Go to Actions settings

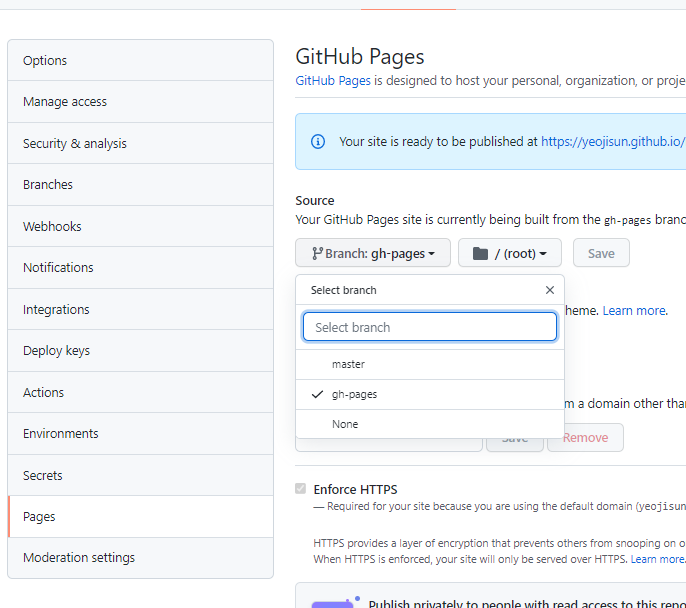coord(140,392)
